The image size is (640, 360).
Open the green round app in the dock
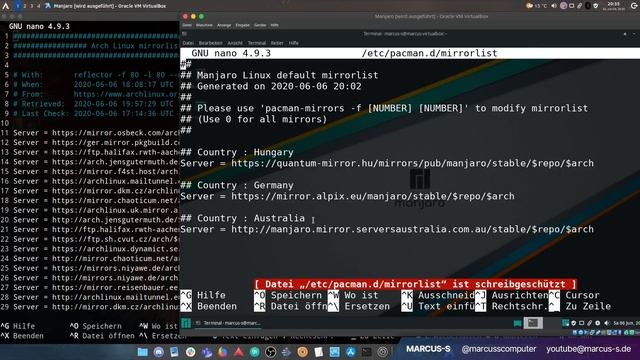[255, 352]
